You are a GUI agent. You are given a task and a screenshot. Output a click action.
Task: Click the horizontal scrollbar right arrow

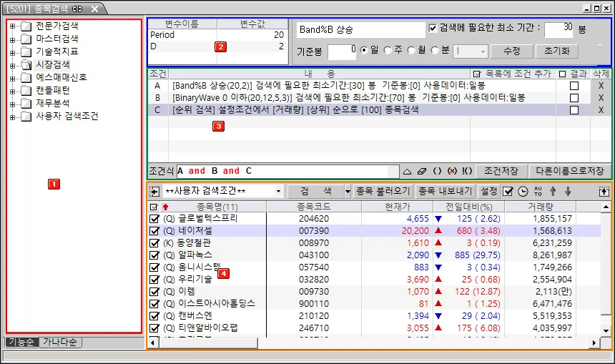pos(594,343)
